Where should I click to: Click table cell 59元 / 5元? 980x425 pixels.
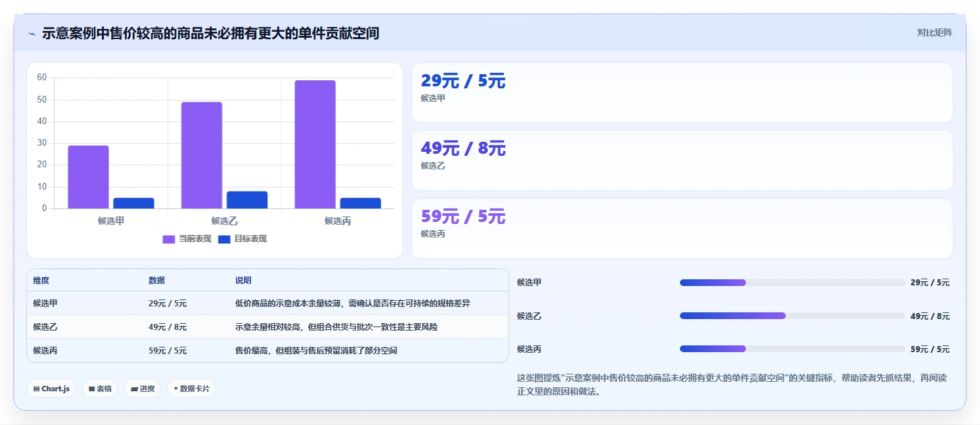pyautogui.click(x=168, y=351)
